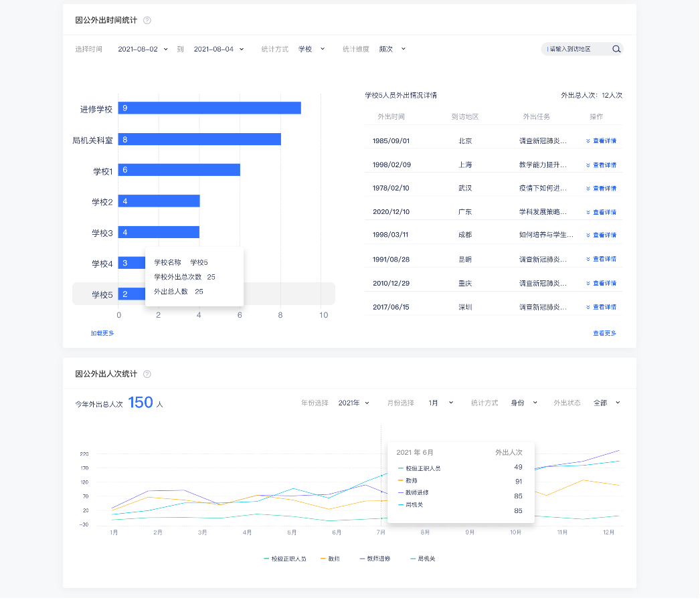This screenshot has width=700, height=600.
Task: Click 外出时间 column header
Action: point(391,116)
